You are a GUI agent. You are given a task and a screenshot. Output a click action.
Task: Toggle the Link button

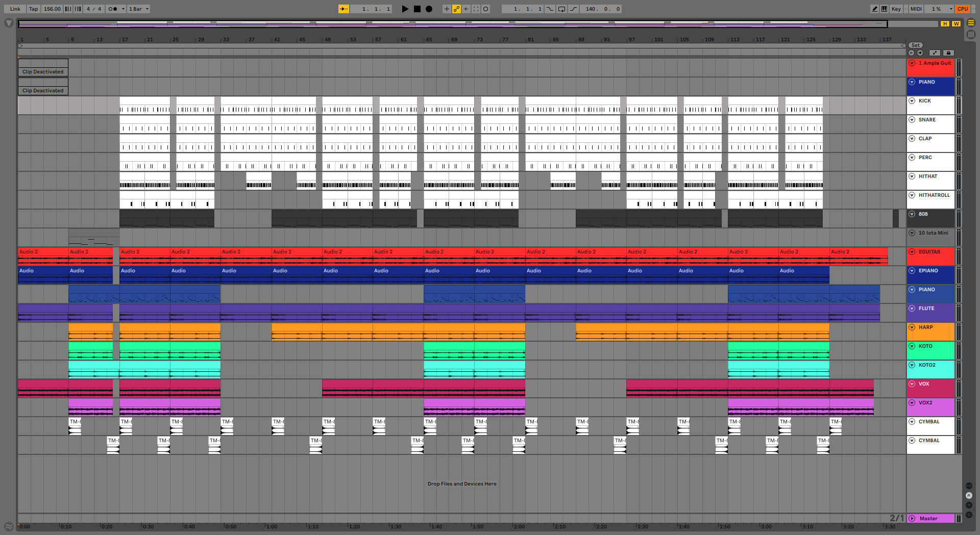pos(15,9)
